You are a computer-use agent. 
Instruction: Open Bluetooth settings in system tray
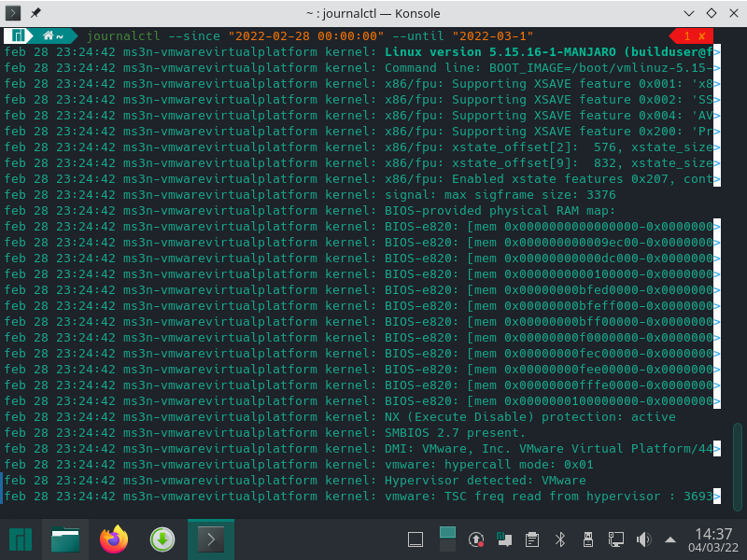(560, 539)
